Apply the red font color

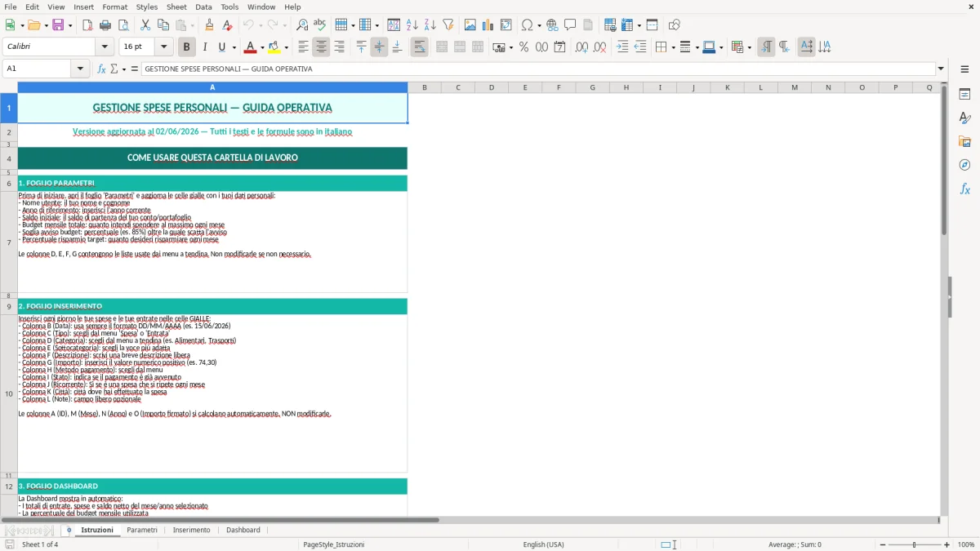[x=250, y=47]
